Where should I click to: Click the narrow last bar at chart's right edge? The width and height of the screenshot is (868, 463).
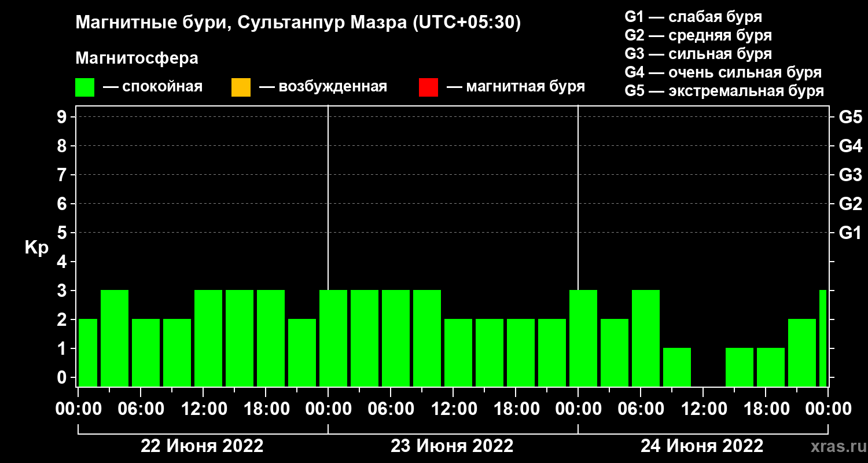click(823, 338)
